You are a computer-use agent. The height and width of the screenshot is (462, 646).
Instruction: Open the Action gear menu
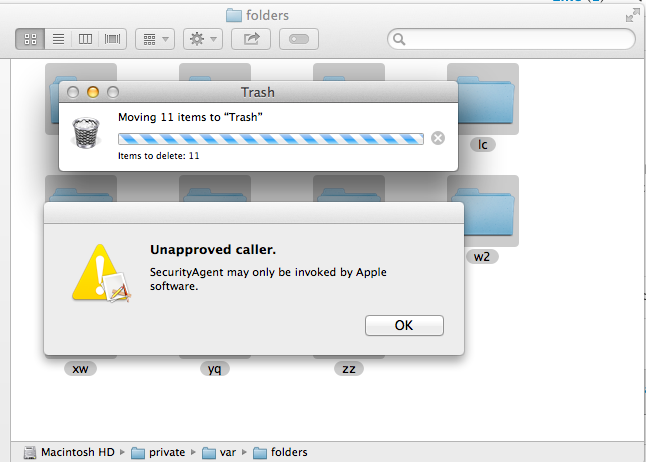(203, 39)
